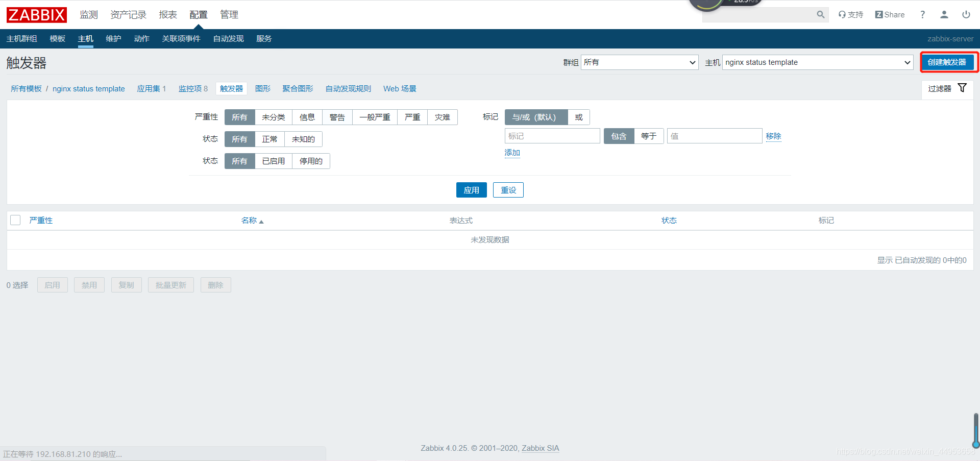
Task: Open the 群组 group dropdown
Action: pos(640,62)
